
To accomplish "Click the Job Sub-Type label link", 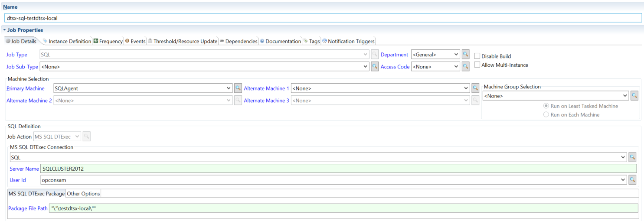I will pos(22,67).
